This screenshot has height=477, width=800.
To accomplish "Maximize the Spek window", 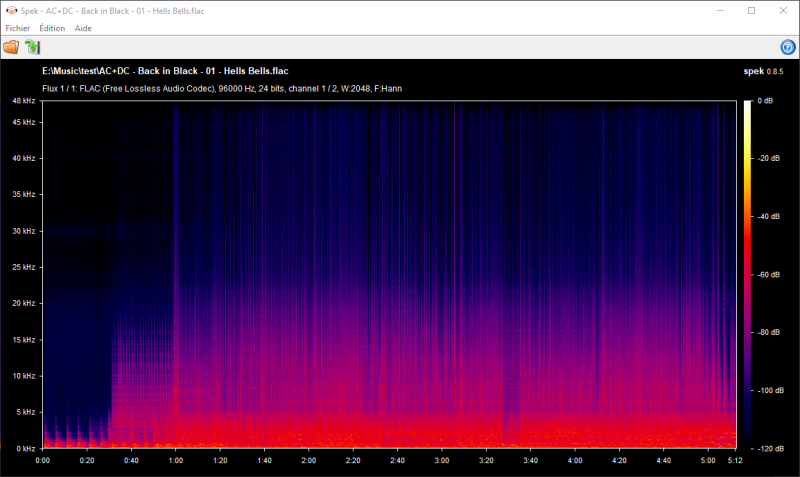I will [x=751, y=10].
